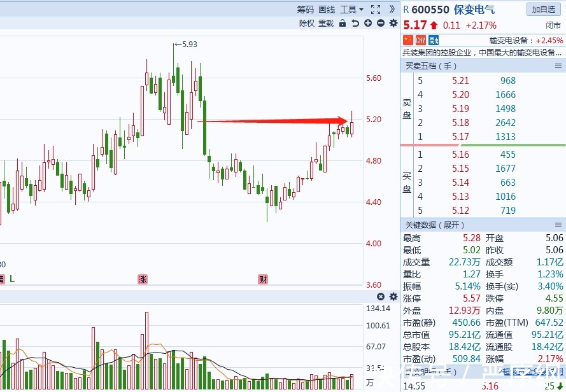Toggle fullscreen chart view icon
The width and height of the screenshot is (566, 392).
(376, 10)
